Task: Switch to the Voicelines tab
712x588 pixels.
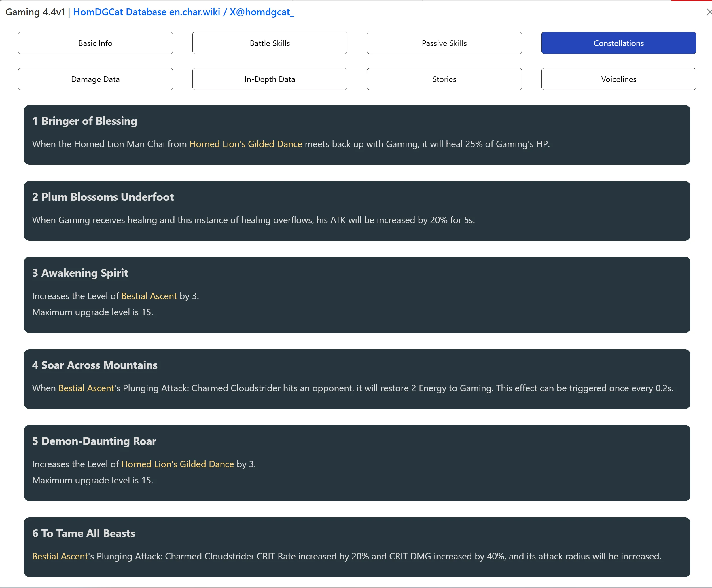Action: coord(618,79)
